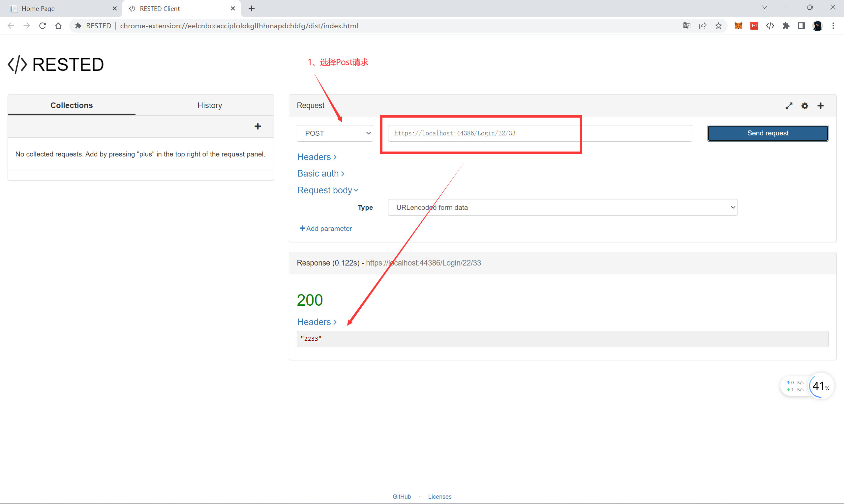Image resolution: width=844 pixels, height=504 pixels.
Task: Expand the request panel to fullscreen
Action: tap(789, 106)
